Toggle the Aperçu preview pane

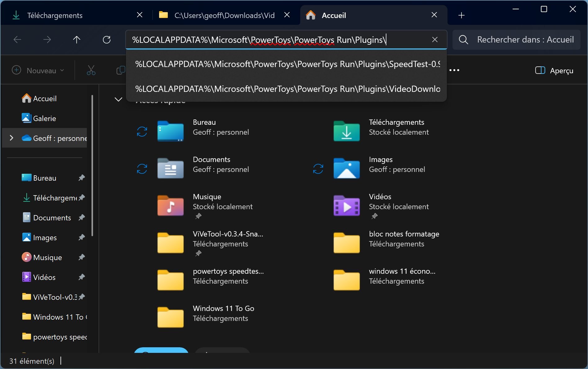point(554,70)
